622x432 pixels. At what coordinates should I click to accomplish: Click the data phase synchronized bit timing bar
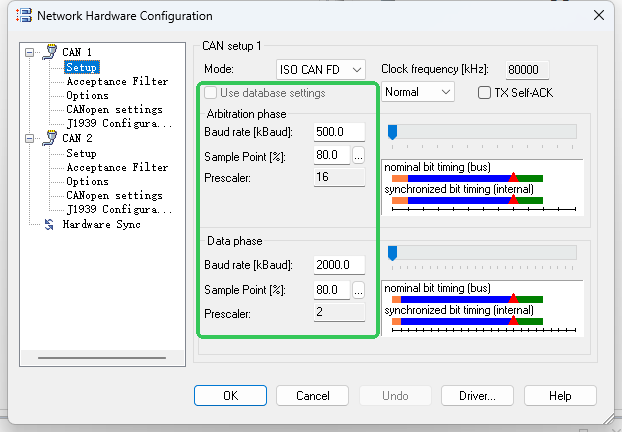pos(467,321)
